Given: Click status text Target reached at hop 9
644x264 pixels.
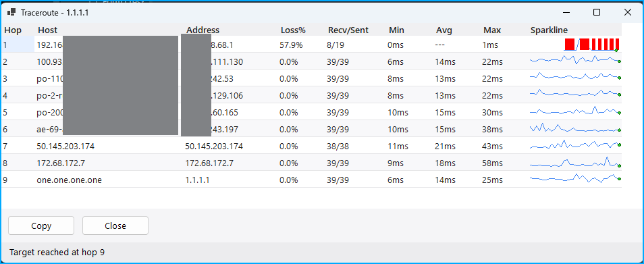Looking at the screenshot, I should point(57,252).
